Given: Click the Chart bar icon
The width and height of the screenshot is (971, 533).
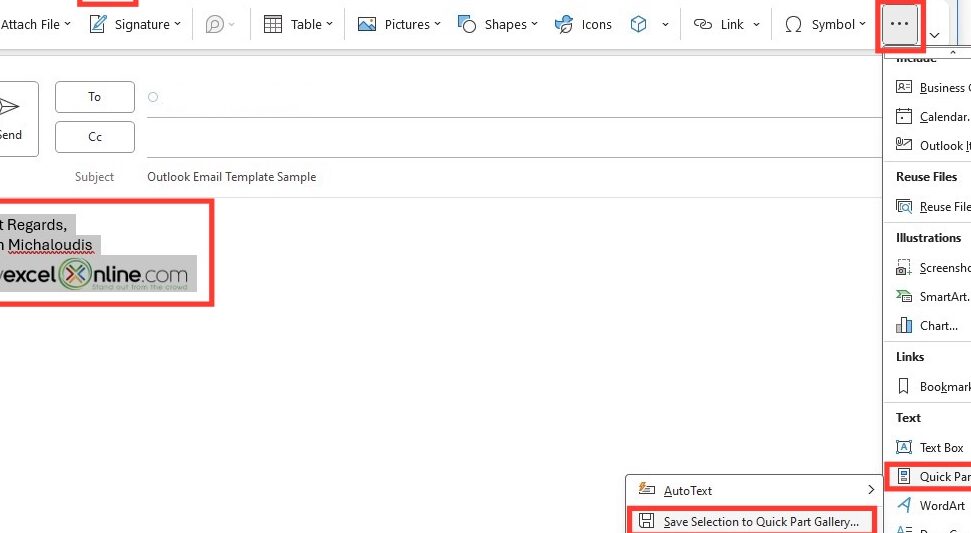Looking at the screenshot, I should coord(904,325).
